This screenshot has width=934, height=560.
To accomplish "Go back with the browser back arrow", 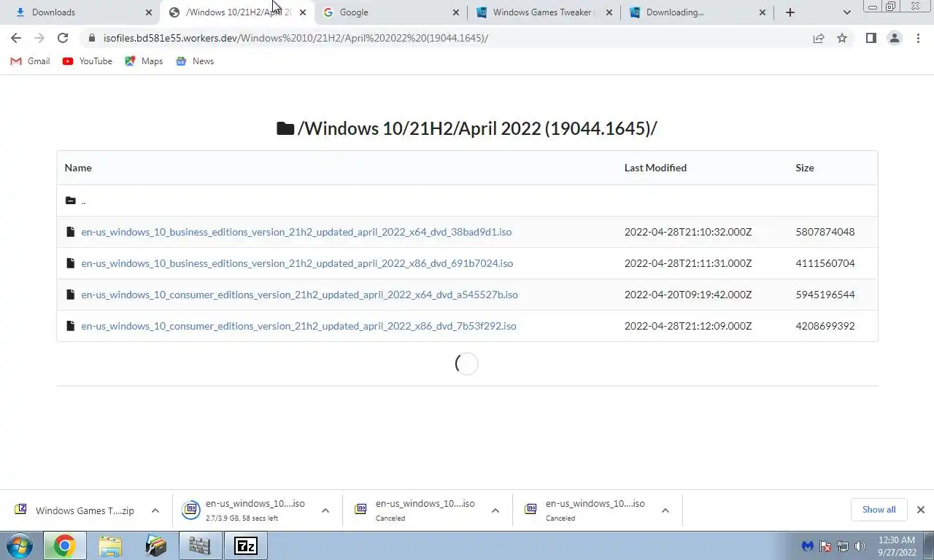I will (16, 38).
